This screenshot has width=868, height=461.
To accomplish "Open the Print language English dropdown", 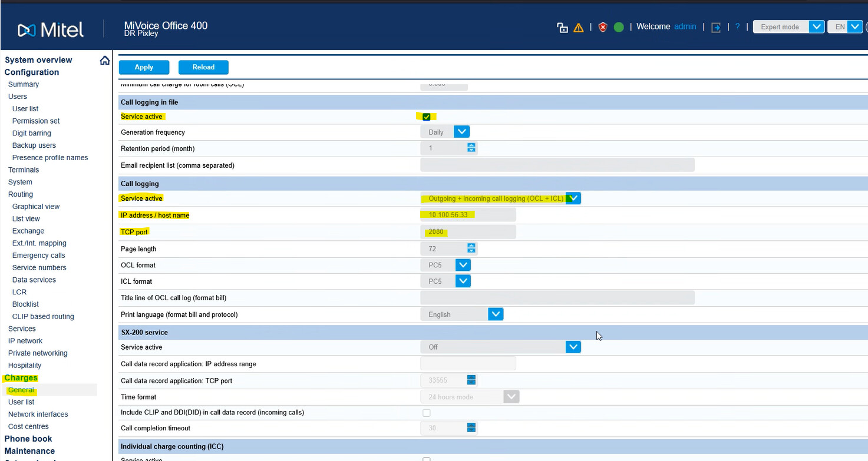I will click(462, 314).
